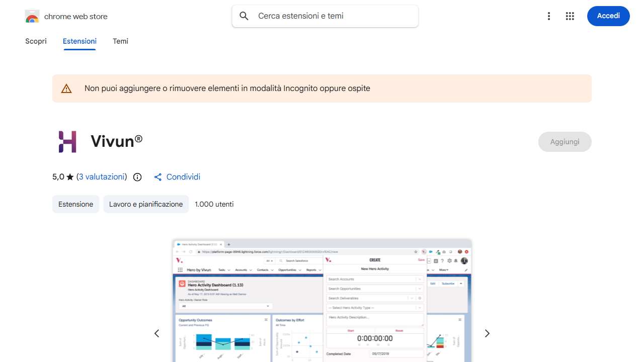
Task: Focus the Cerca estensioni e temi field
Action: click(332, 16)
